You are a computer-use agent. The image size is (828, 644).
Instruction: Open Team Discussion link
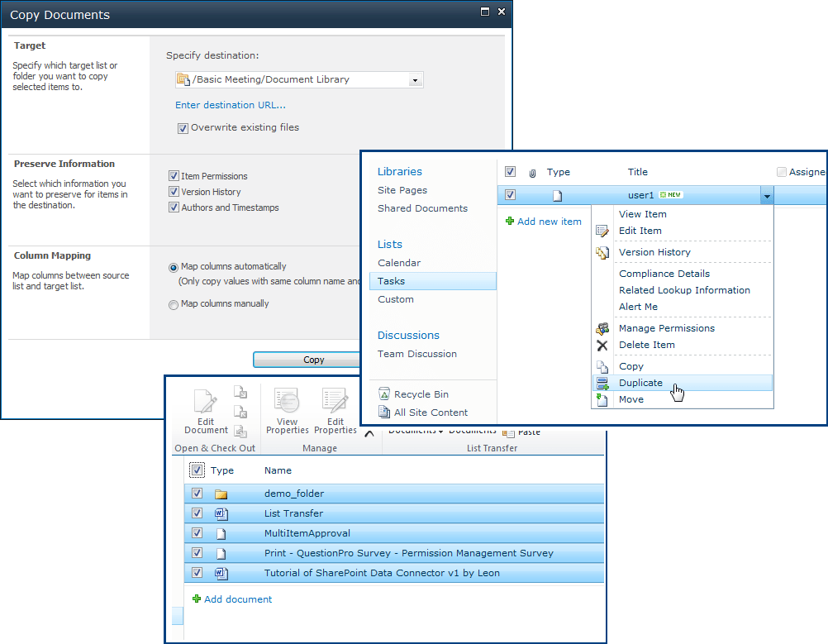[417, 354]
